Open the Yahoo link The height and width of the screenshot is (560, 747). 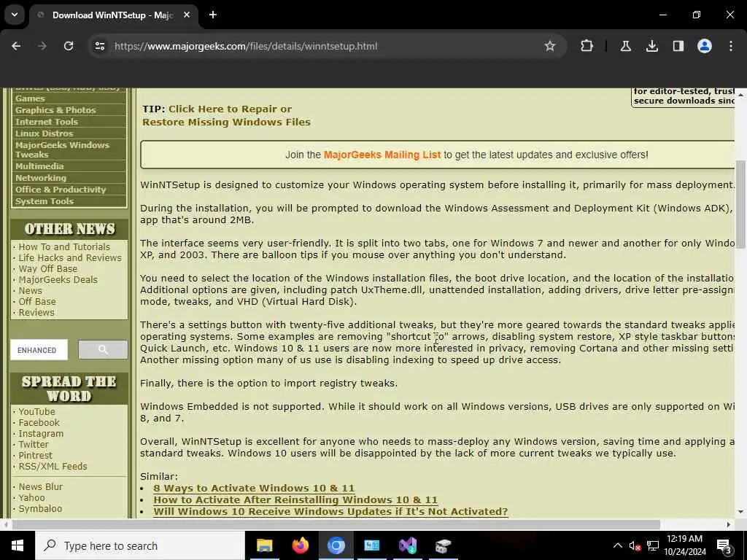click(31, 497)
